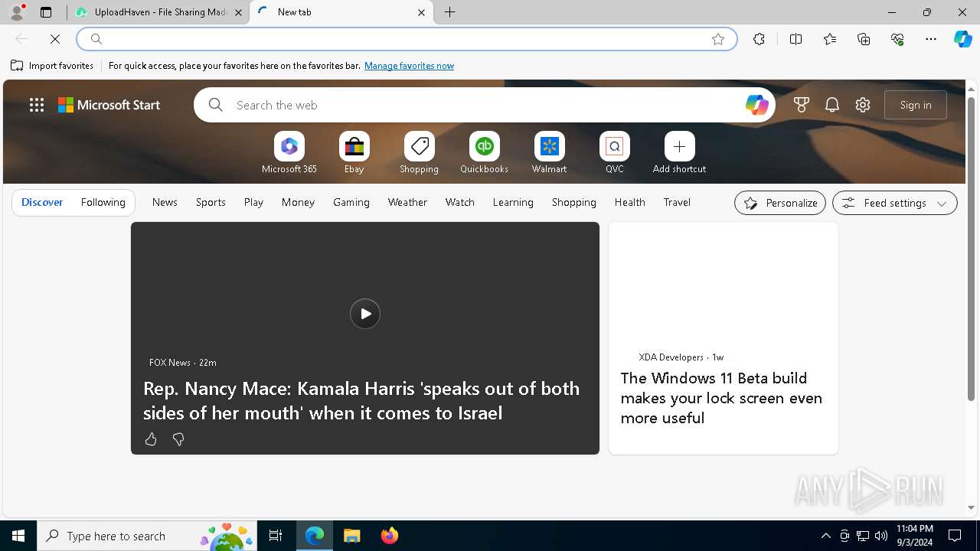980x551 pixels.
Task: Click the Sign in button
Action: (916, 105)
